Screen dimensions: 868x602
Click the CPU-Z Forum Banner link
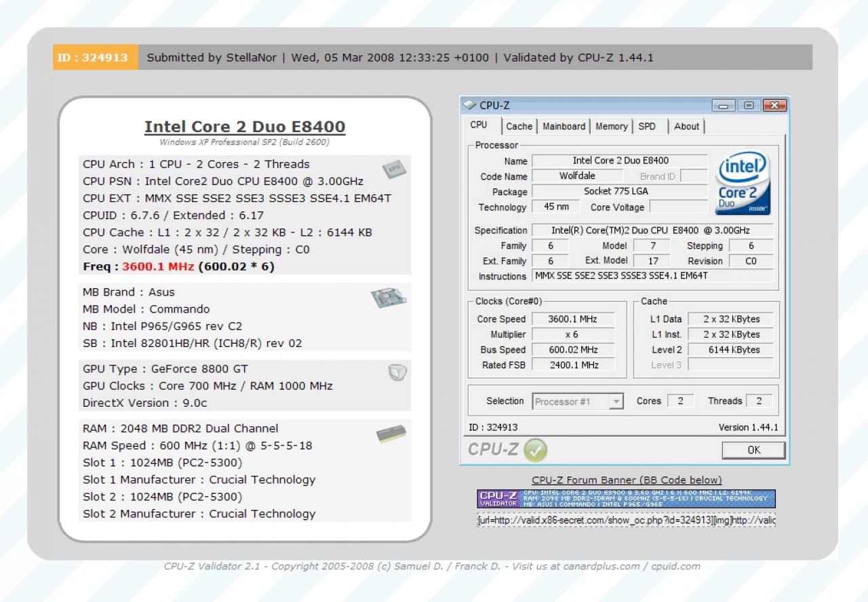tap(627, 480)
